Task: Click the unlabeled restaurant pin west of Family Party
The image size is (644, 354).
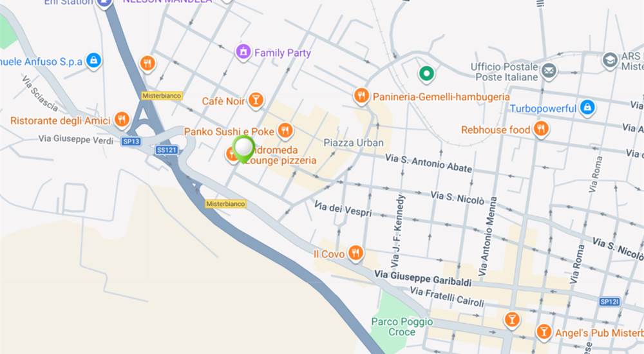Action: (147, 64)
